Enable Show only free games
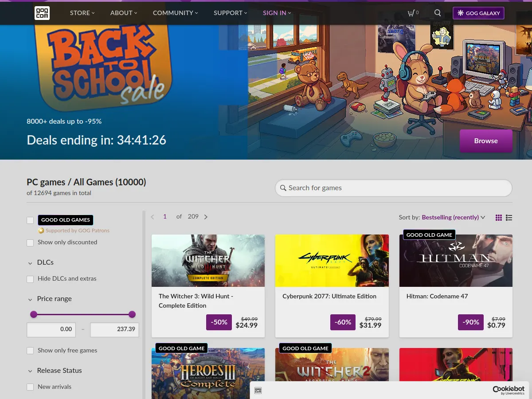The height and width of the screenshot is (399, 532). [x=30, y=351]
